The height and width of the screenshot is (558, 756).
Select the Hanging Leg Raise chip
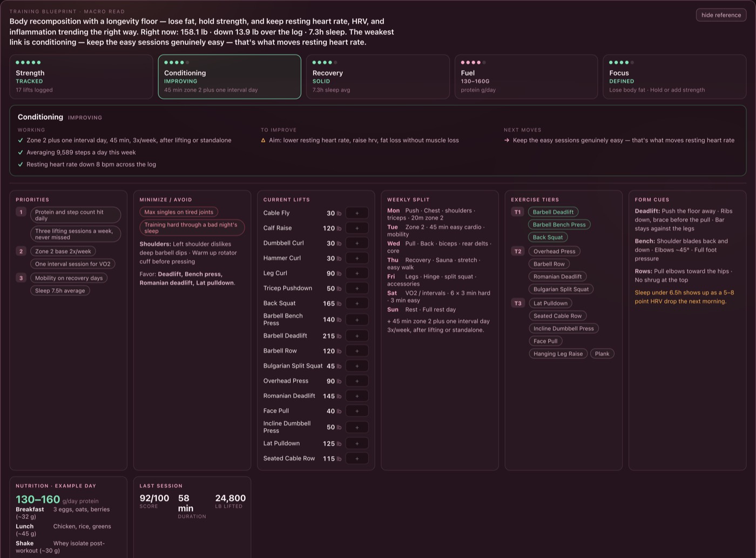pos(558,354)
